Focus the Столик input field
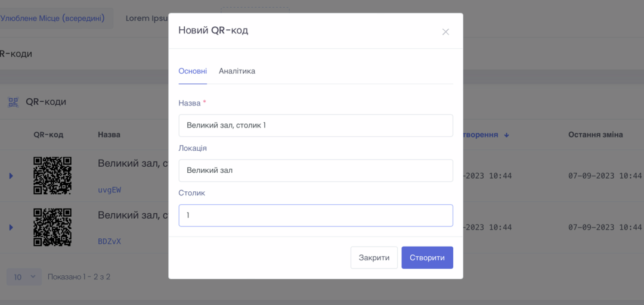This screenshot has height=305, width=644. coord(316,216)
